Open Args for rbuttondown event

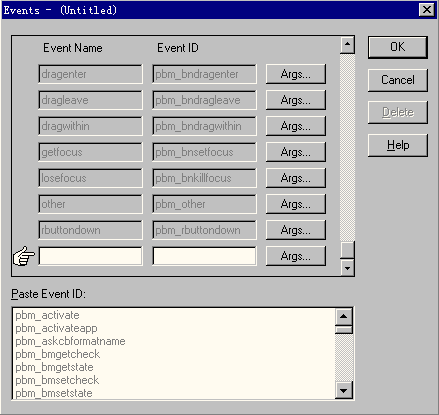[296, 230]
